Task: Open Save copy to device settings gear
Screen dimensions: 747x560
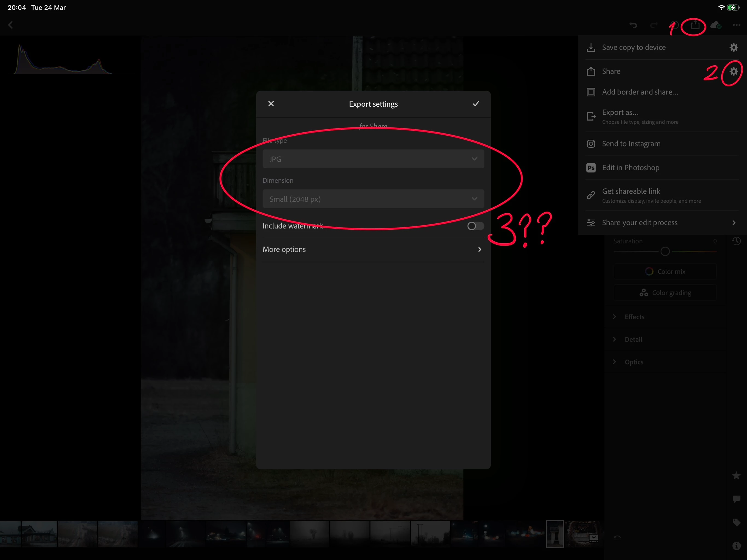Action: 734,47
